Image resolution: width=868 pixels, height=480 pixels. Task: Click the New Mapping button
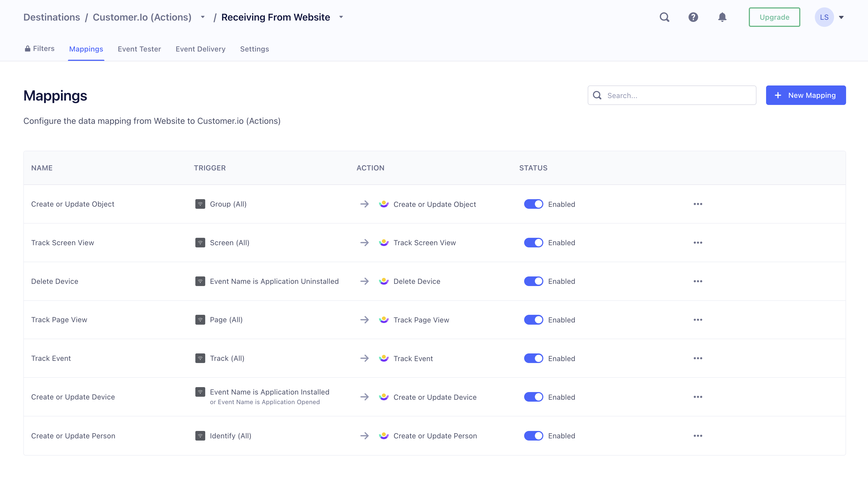pyautogui.click(x=806, y=95)
